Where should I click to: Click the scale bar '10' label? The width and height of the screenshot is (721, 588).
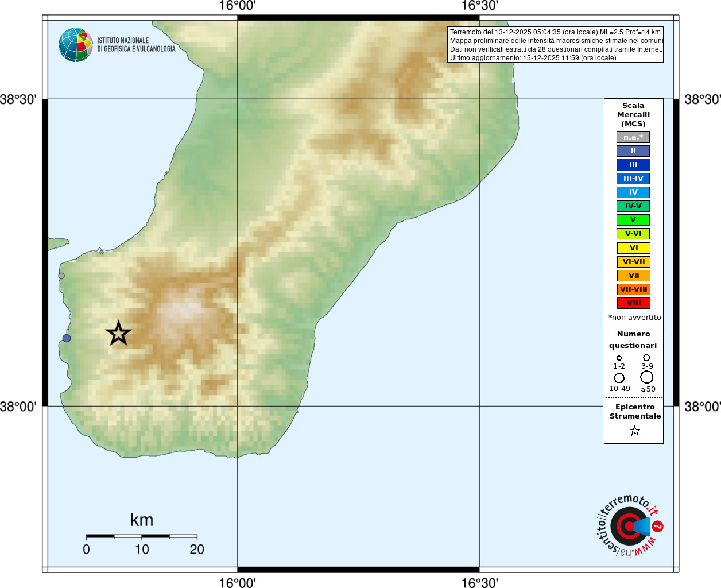142,550
